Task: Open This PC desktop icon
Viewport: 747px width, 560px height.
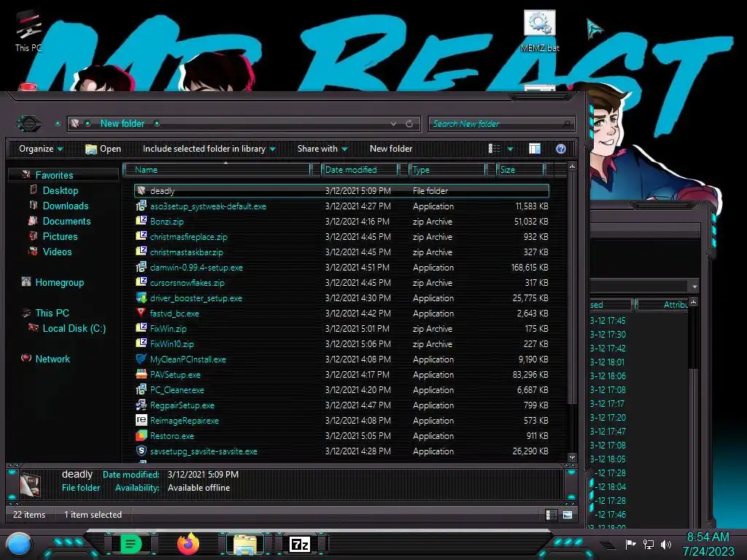Action: [x=28, y=31]
